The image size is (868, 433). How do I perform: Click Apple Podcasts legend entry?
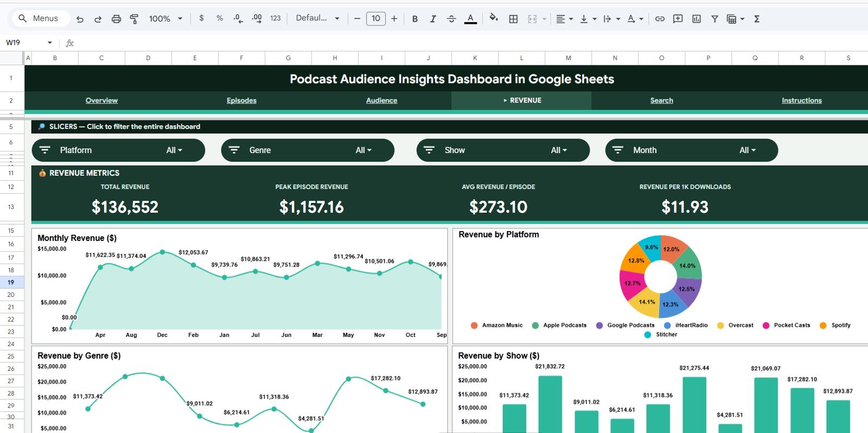(x=559, y=326)
